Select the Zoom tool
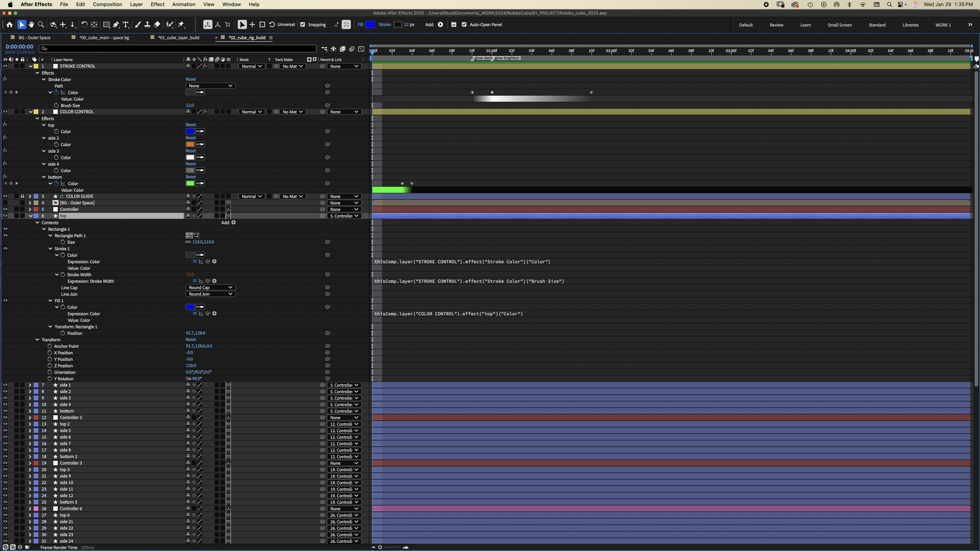The height and width of the screenshot is (551, 980). [41, 25]
